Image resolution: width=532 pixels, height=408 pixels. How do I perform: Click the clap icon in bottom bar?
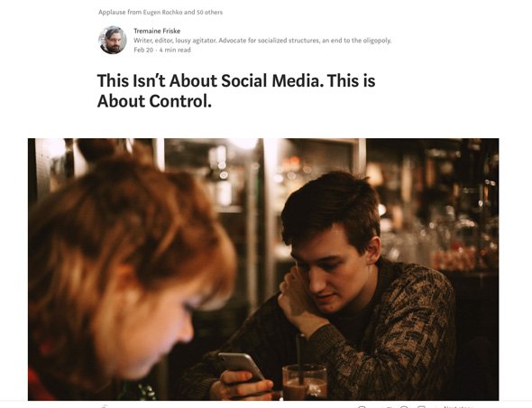(105, 406)
